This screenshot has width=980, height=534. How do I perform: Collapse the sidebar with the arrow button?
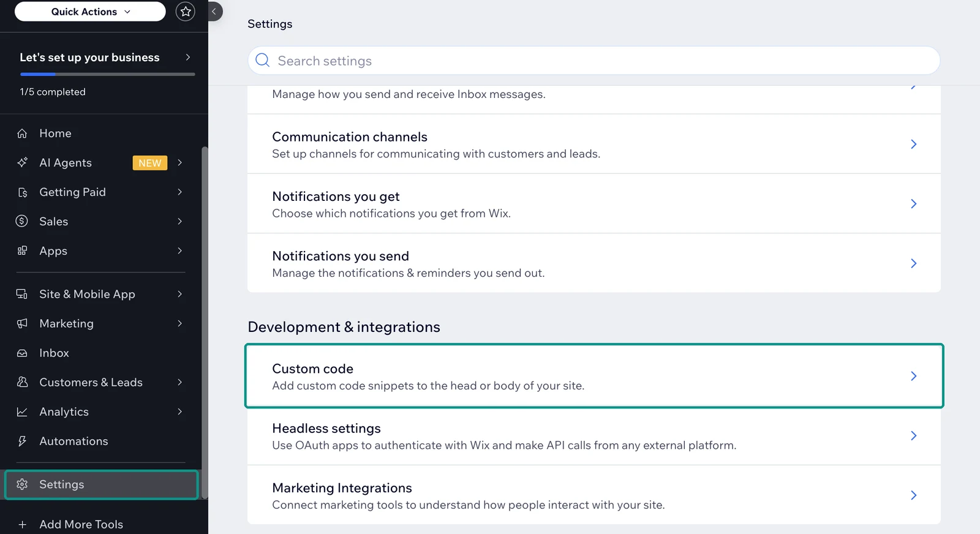point(214,12)
